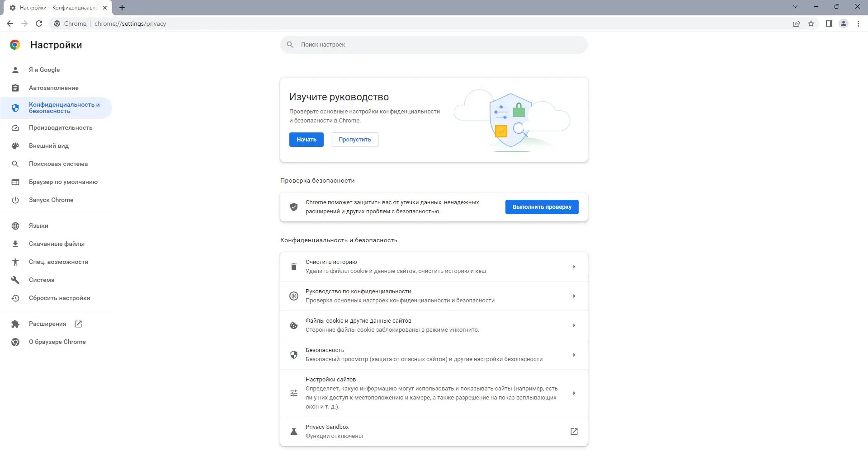Expand the Настройки сайтов row
The image size is (868, 470).
tap(574, 393)
